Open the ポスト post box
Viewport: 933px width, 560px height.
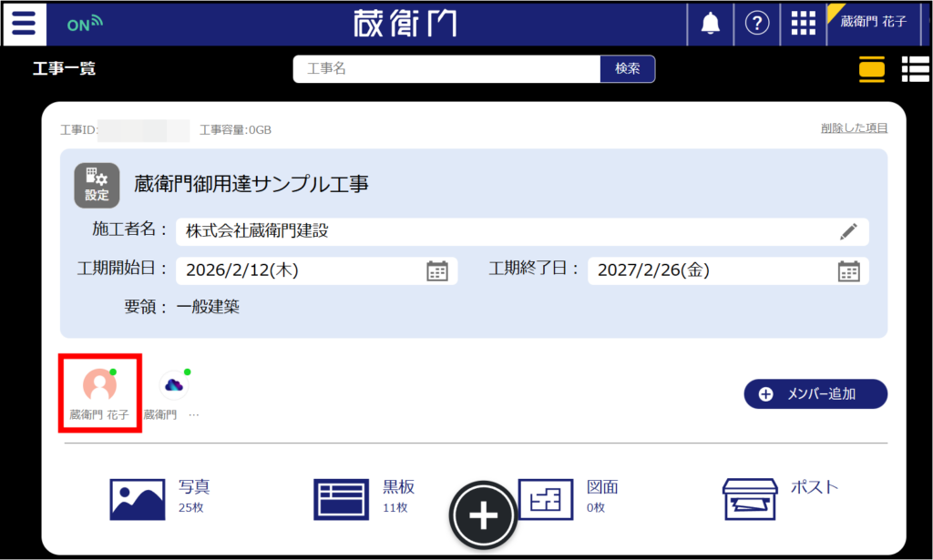[779, 496]
